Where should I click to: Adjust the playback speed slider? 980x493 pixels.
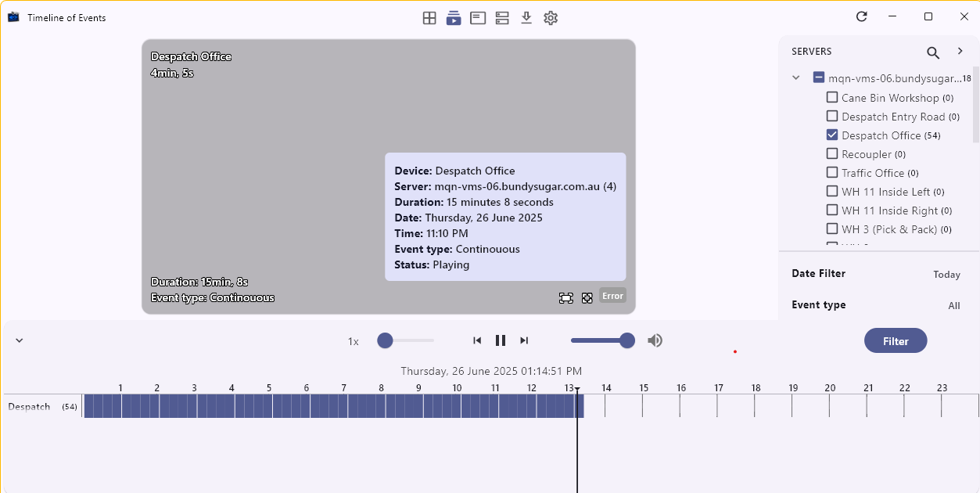tap(405, 340)
